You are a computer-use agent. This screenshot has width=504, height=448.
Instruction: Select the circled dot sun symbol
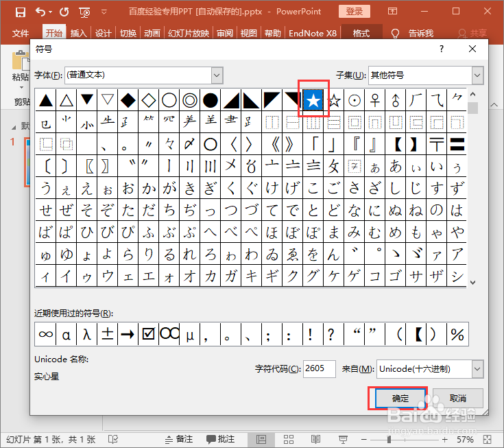click(x=355, y=100)
